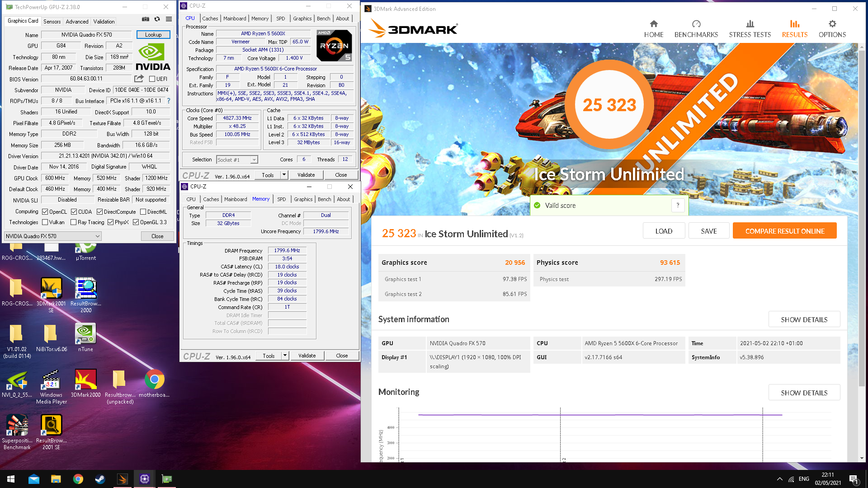Click LOAD button in 3DMark
The image size is (868, 488).
[x=664, y=231]
